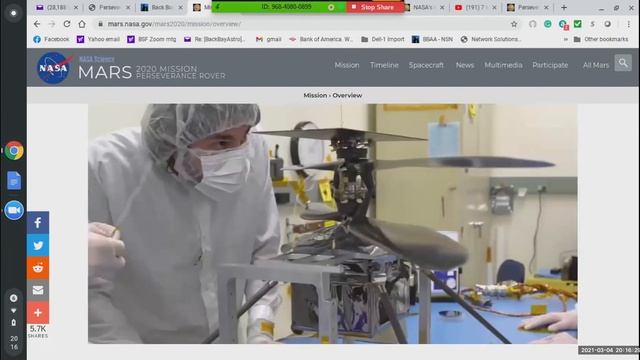Click the Stop Share button
The image size is (640, 360).
tap(375, 7)
